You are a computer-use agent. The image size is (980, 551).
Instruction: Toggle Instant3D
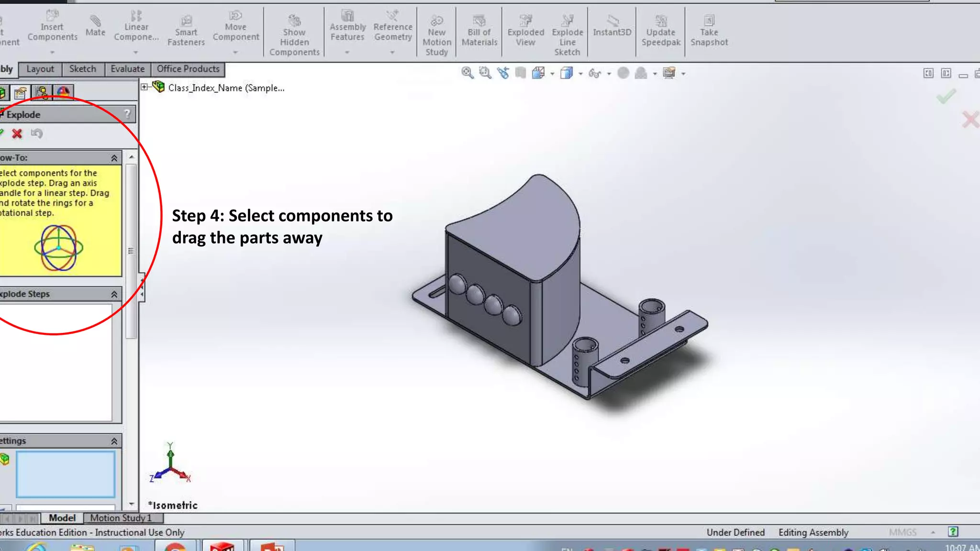pos(612,26)
